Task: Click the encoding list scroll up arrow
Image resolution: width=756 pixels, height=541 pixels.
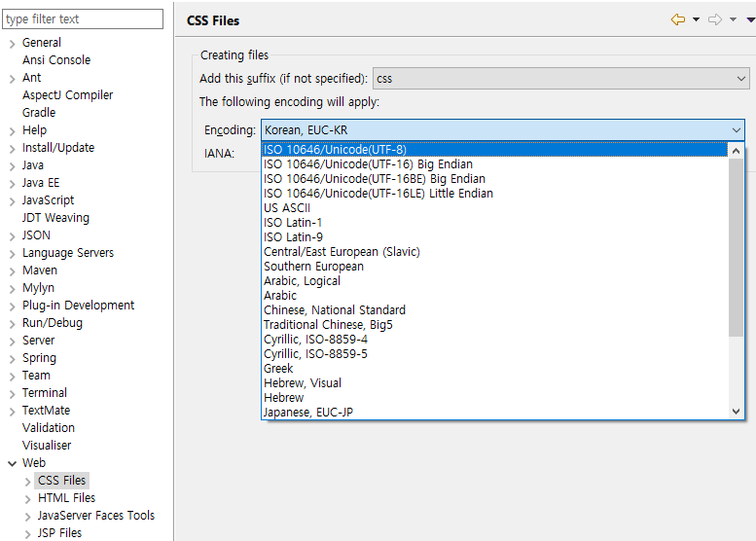Action: point(736,151)
